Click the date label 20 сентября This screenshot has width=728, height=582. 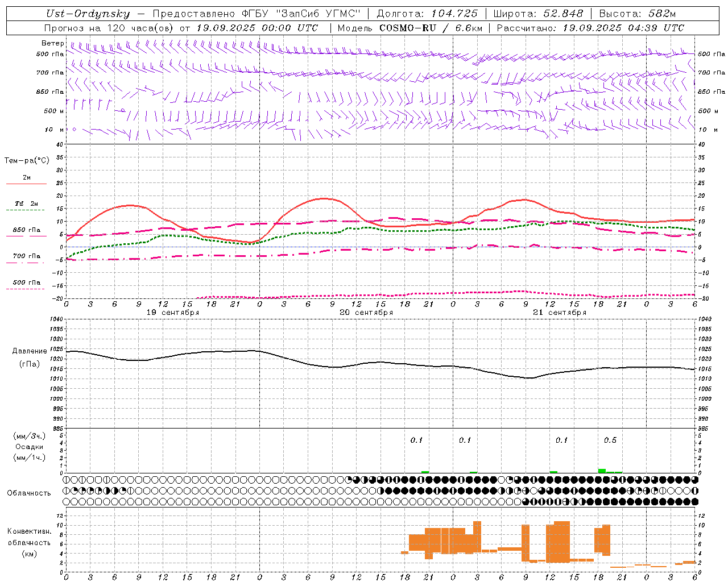(x=366, y=313)
